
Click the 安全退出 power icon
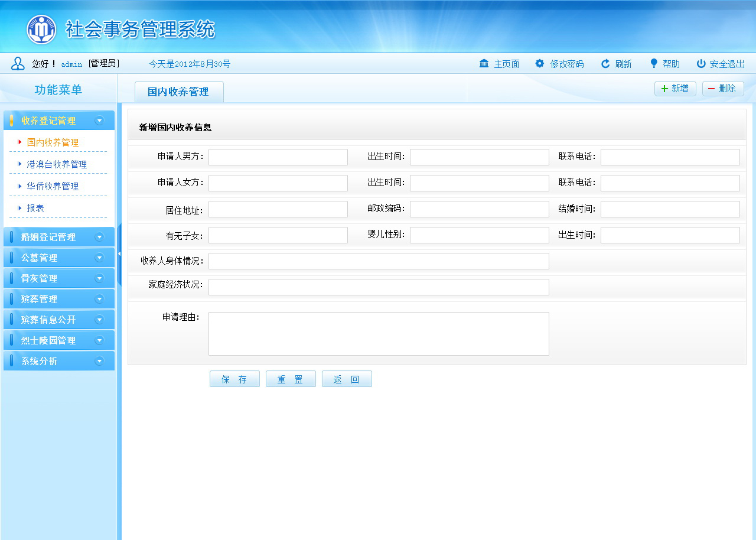[701, 63]
